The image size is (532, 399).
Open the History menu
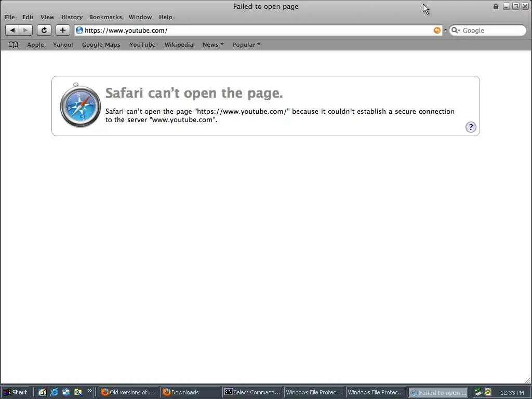pos(72,17)
